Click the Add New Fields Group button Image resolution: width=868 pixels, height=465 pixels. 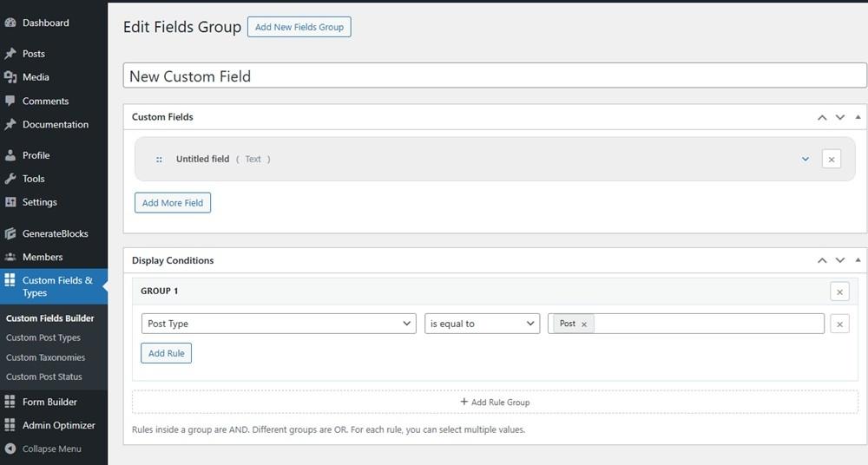tap(299, 27)
